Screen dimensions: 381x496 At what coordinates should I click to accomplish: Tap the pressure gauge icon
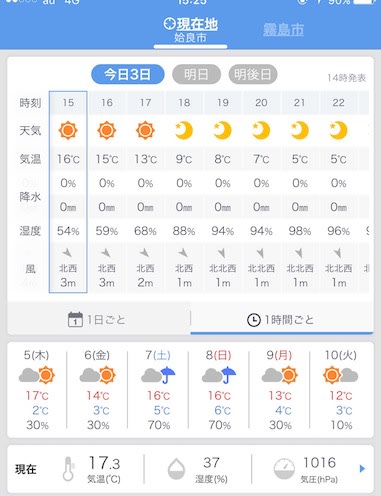pyautogui.click(x=284, y=469)
